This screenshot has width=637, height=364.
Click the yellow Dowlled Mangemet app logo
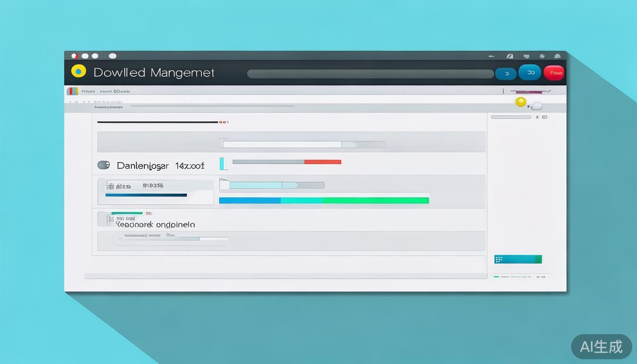(x=78, y=71)
